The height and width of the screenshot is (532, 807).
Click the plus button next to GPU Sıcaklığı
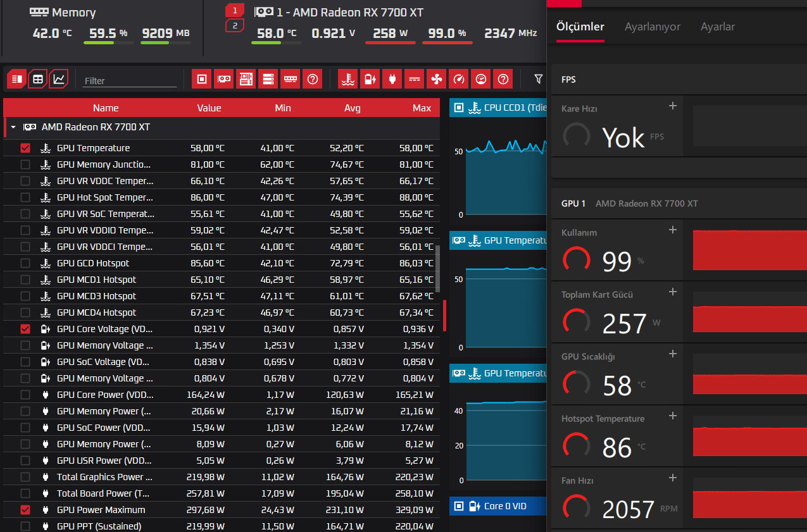(x=673, y=354)
